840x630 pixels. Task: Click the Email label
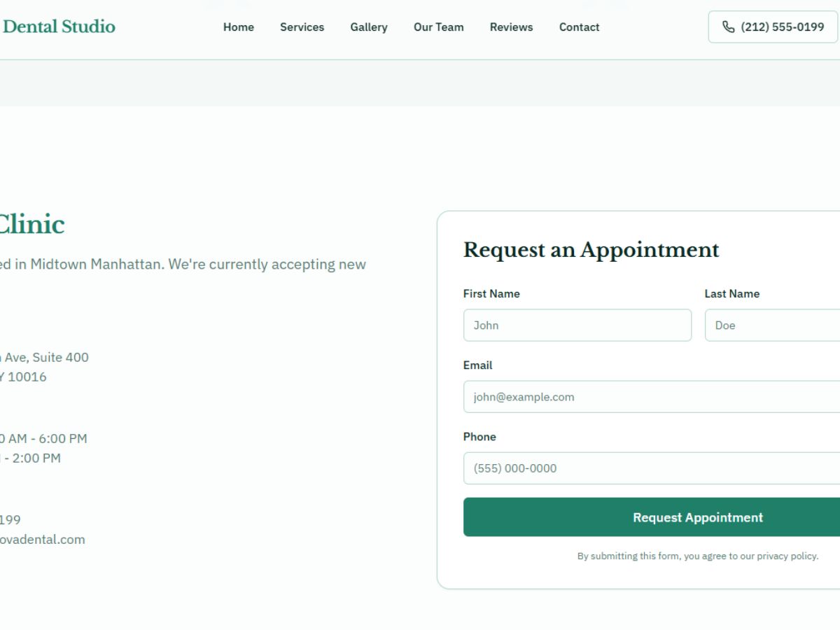(478, 365)
